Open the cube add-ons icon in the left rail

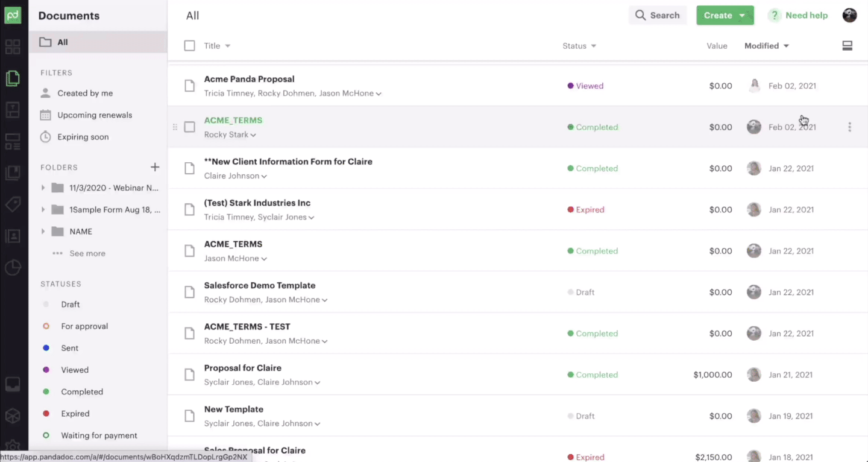[x=13, y=416]
